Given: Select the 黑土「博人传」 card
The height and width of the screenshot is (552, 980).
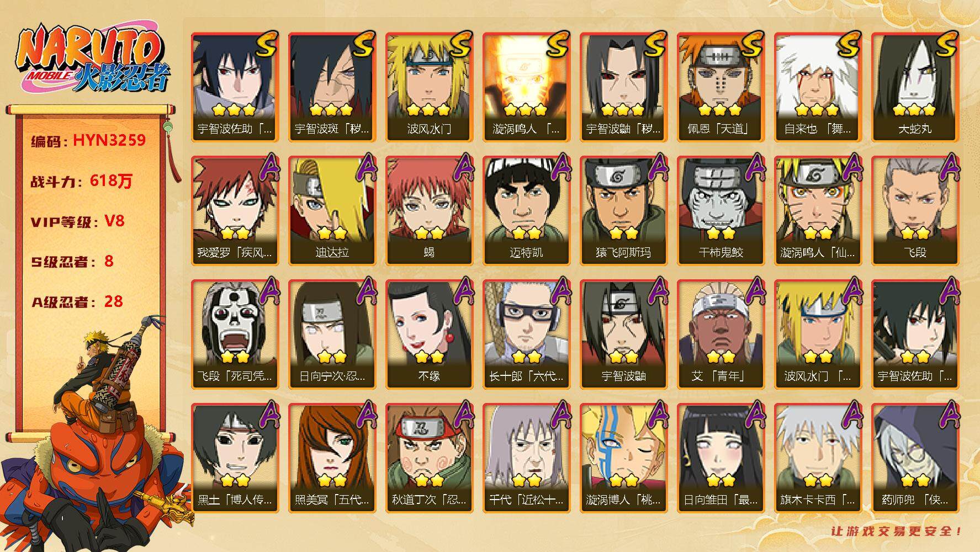Looking at the screenshot, I should click(x=234, y=458).
